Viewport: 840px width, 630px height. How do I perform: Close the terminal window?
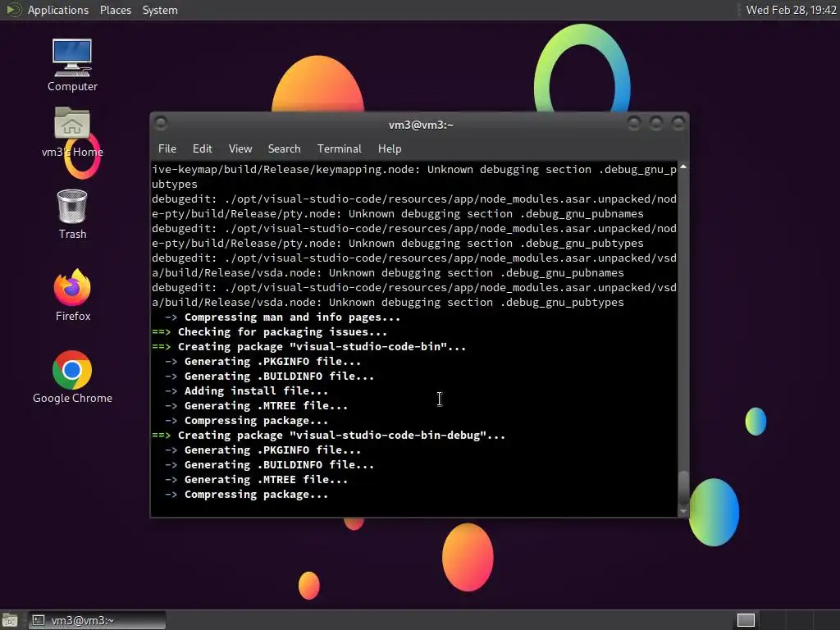pyautogui.click(x=678, y=124)
